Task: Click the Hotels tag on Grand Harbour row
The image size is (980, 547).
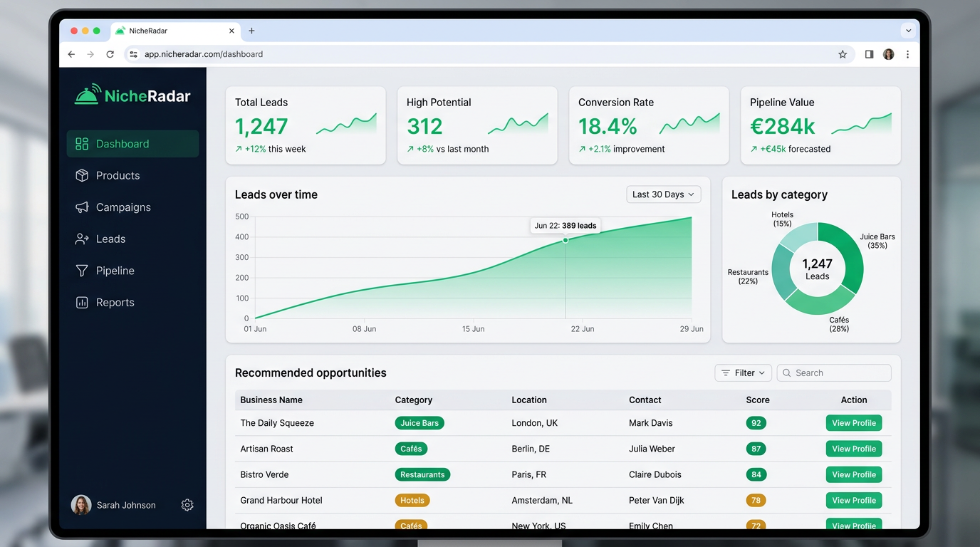Action: coord(412,500)
